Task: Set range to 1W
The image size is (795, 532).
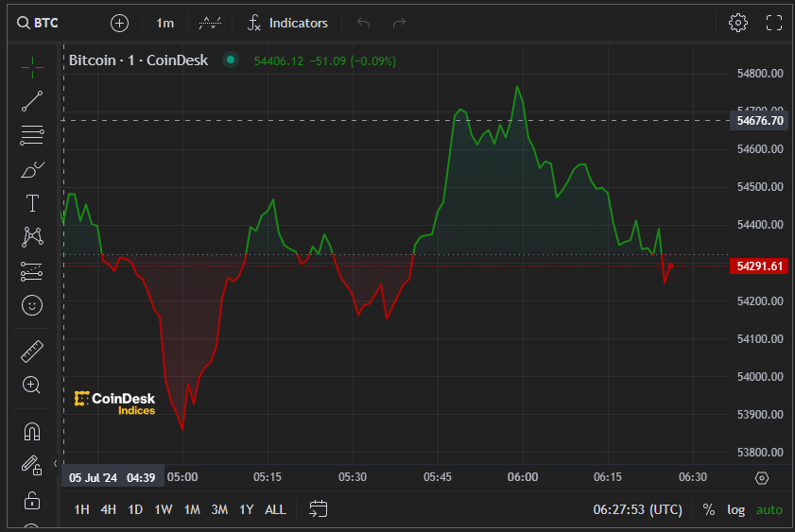Action: [x=164, y=509]
